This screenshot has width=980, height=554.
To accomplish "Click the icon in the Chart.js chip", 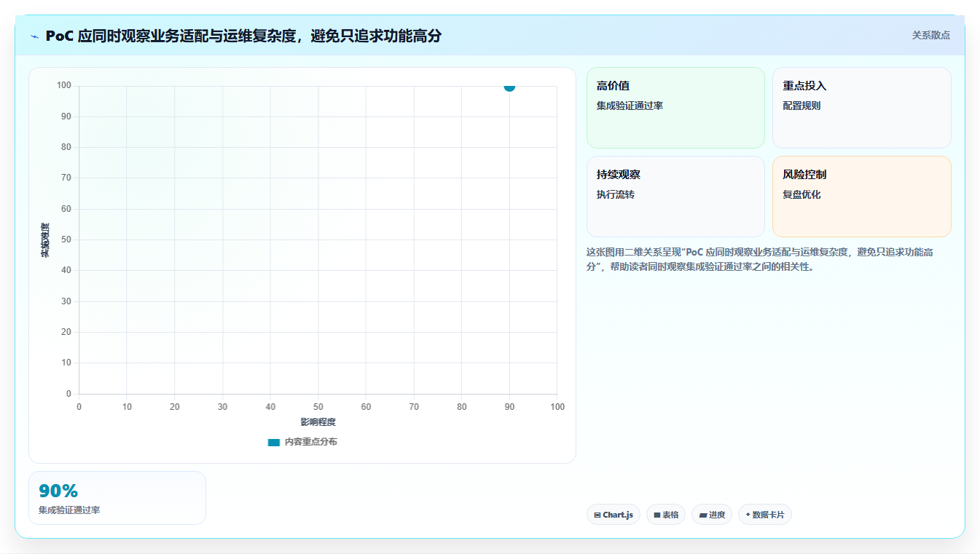I will point(597,515).
